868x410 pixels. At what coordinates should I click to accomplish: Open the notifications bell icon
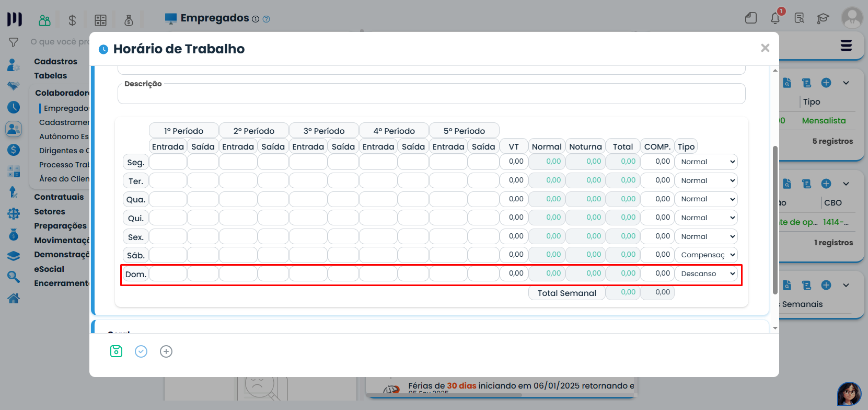pos(775,18)
